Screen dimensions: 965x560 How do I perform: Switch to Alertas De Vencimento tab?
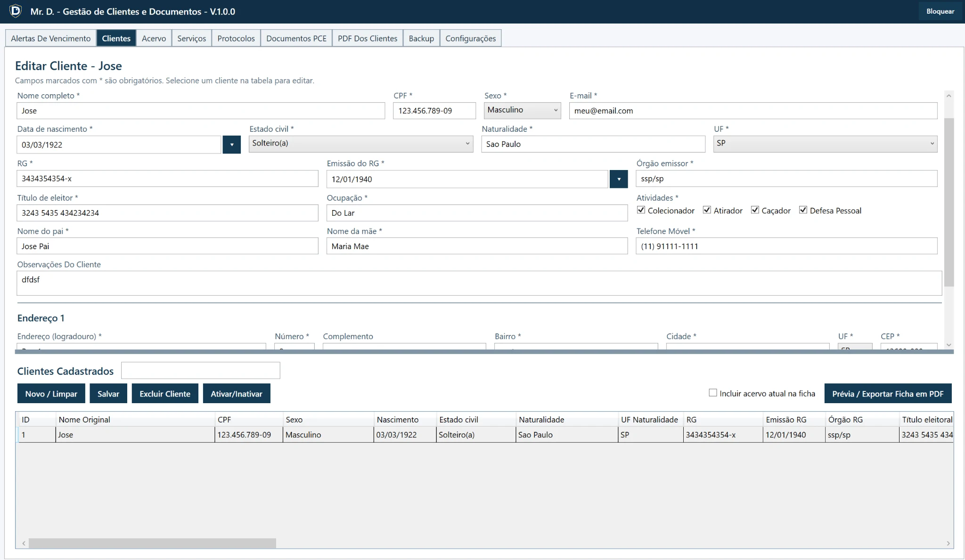[51, 38]
